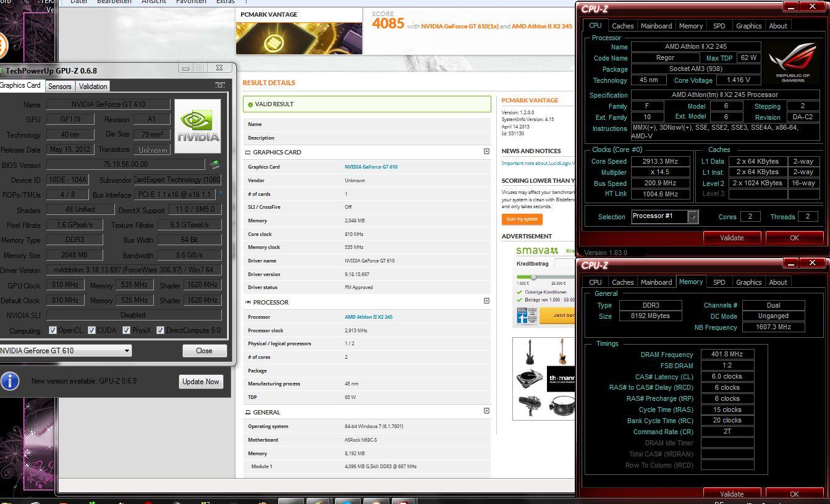Click the Graphics Card section header icon
This screenshot has width=830, height=504.
click(248, 152)
